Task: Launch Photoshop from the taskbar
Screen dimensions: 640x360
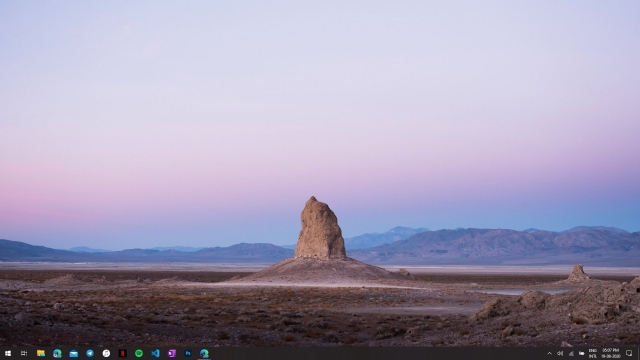Action: (x=188, y=353)
